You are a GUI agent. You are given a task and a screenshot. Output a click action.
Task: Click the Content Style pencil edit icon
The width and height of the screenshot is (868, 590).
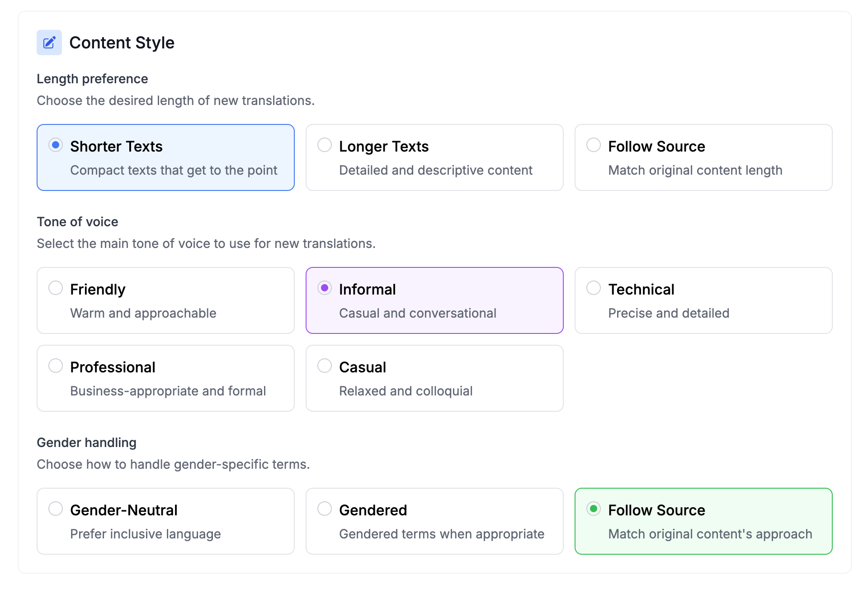tap(49, 43)
